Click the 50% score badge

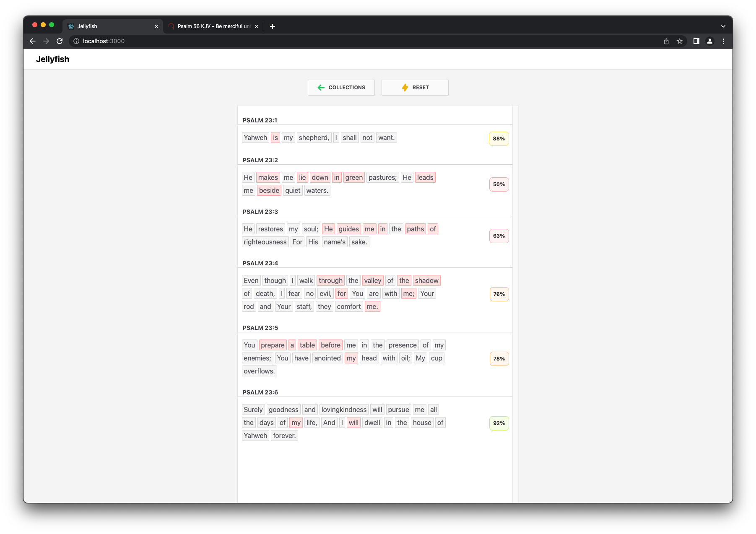tap(499, 184)
